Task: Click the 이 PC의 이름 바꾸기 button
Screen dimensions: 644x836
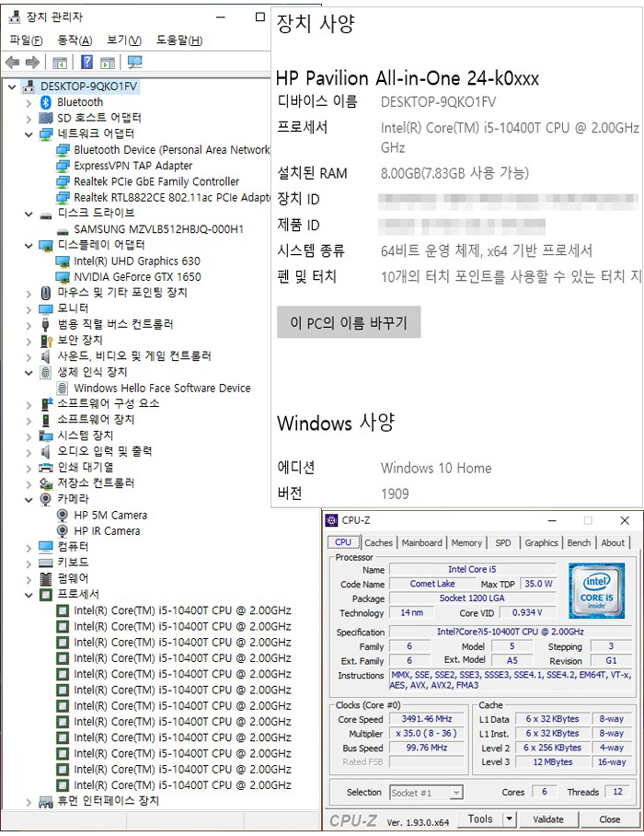Action: coord(349,323)
